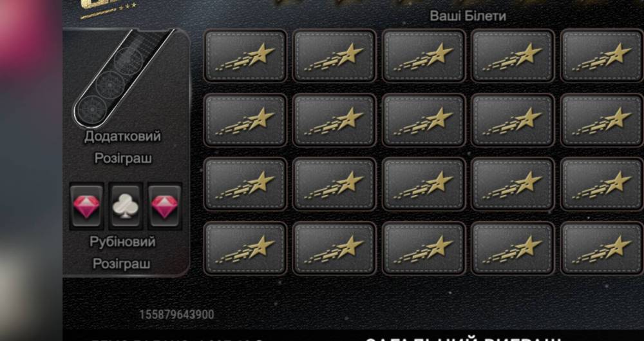Open second ticket in the third row

[334, 184]
